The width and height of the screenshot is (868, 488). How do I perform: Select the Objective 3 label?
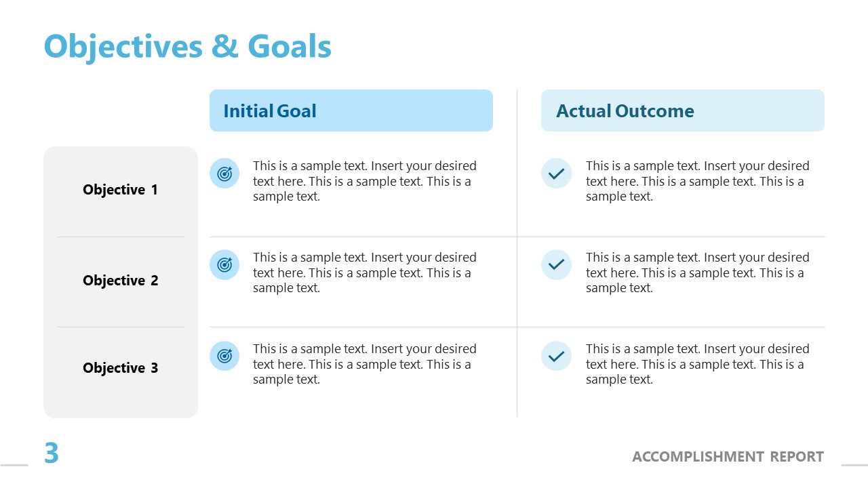tap(120, 368)
